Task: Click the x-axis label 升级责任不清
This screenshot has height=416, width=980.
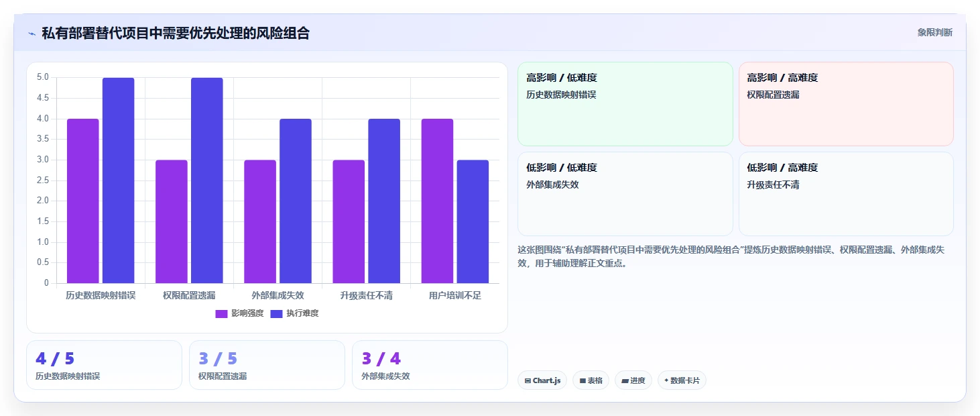Action: point(366,295)
